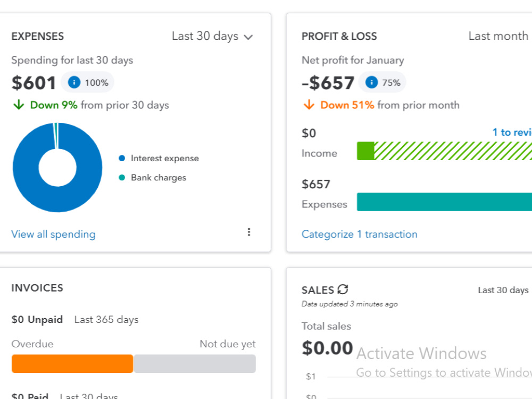This screenshot has width=532, height=399.
Task: Click the Sales refresh icon
Action: pyautogui.click(x=343, y=289)
